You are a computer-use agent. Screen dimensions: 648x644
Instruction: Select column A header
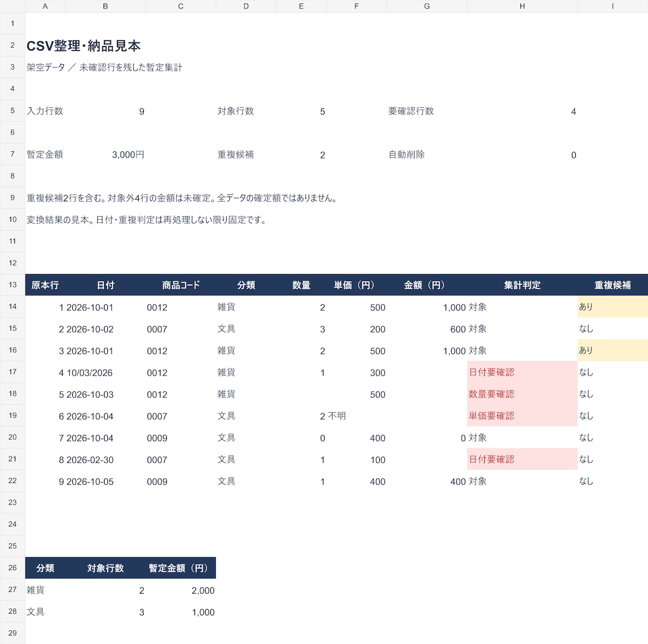coord(45,6)
